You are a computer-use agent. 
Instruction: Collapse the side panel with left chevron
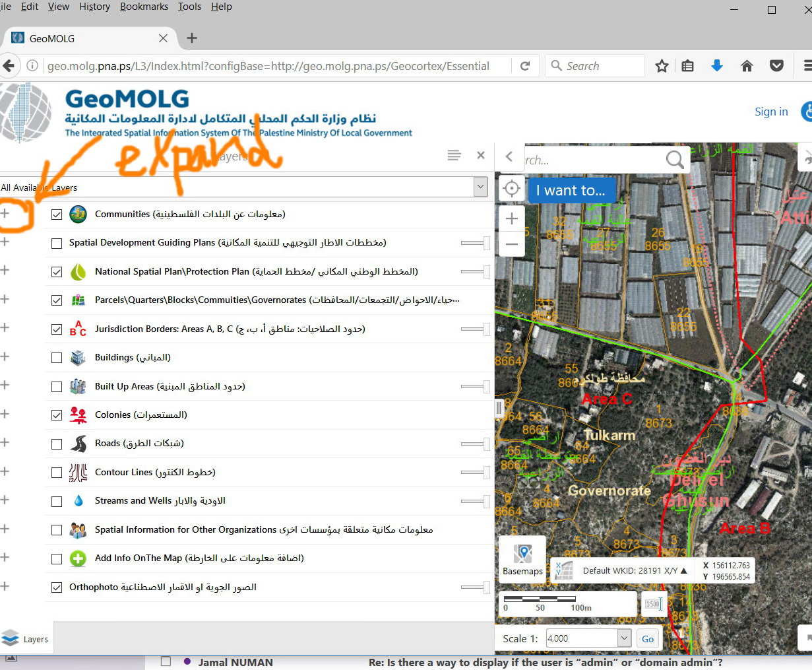pyautogui.click(x=509, y=156)
